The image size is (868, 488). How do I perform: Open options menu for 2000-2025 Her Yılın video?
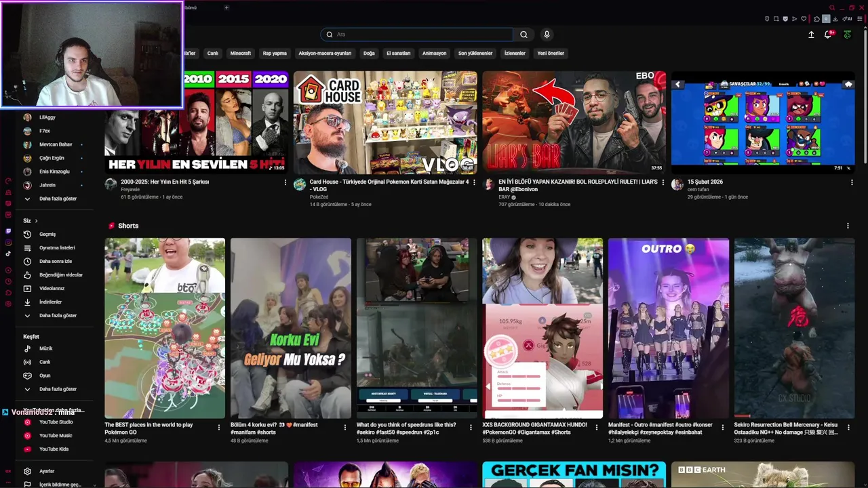[285, 182]
